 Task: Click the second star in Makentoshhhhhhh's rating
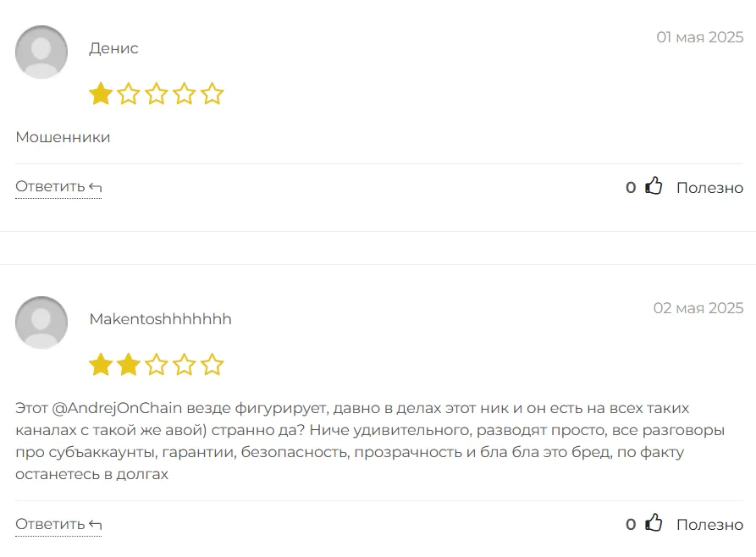tap(129, 365)
